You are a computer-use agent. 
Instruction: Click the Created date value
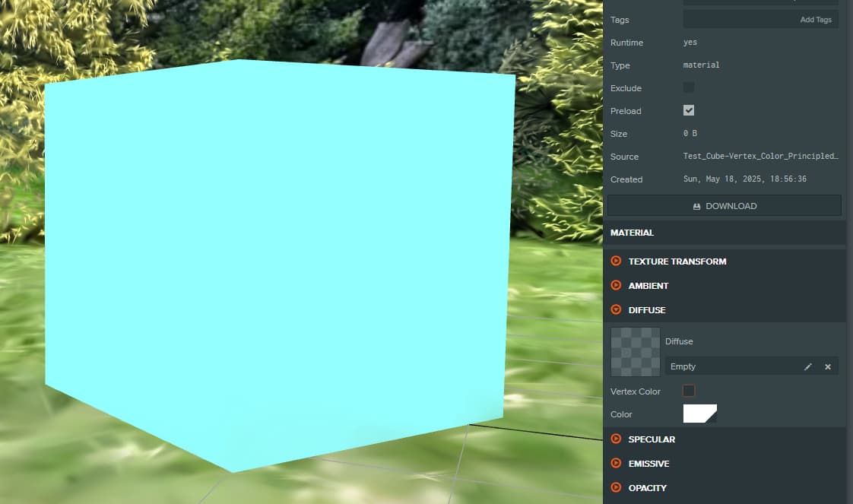coord(745,179)
